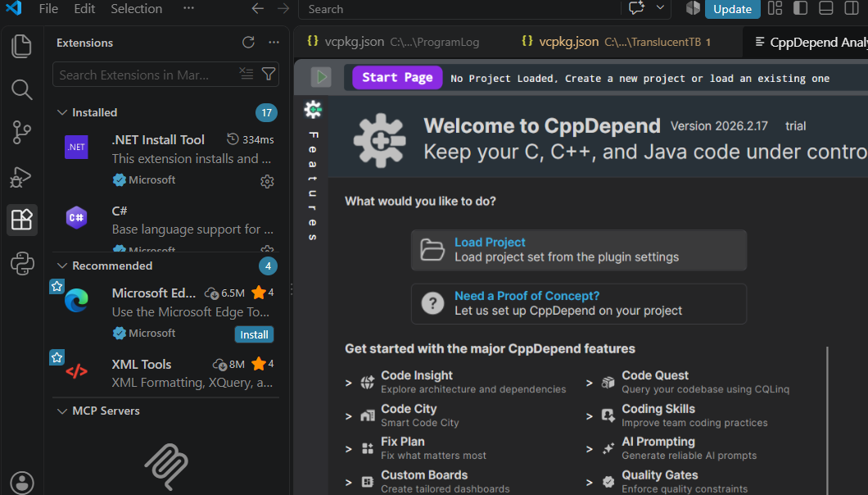The image size is (868, 495).
Task: Collapse the Installed extensions section
Action: click(x=62, y=112)
